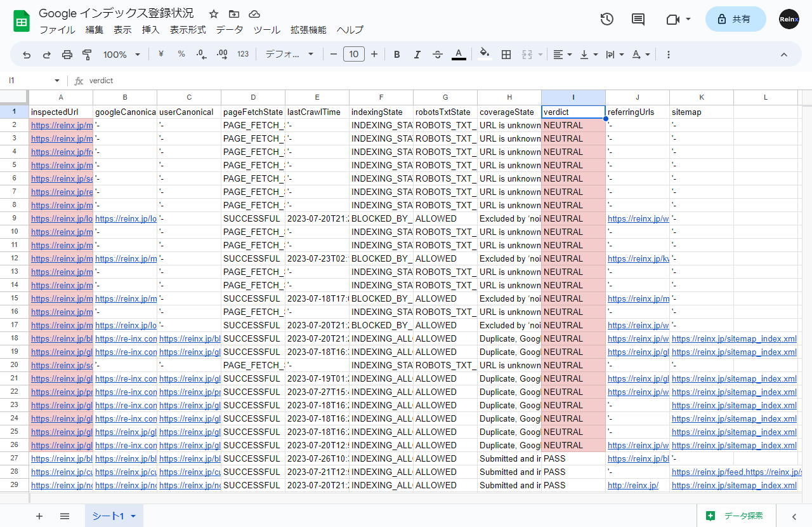Open the 123 number format menu
Image resolution: width=812 pixels, height=527 pixels.
[243, 55]
